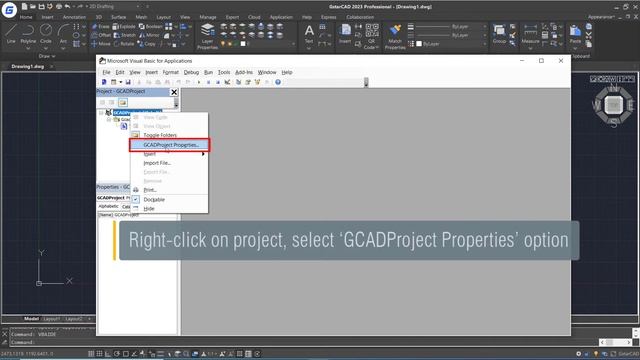The width and height of the screenshot is (640, 360).
Task: Click the Rotate tool
Action: pyautogui.click(x=124, y=44)
